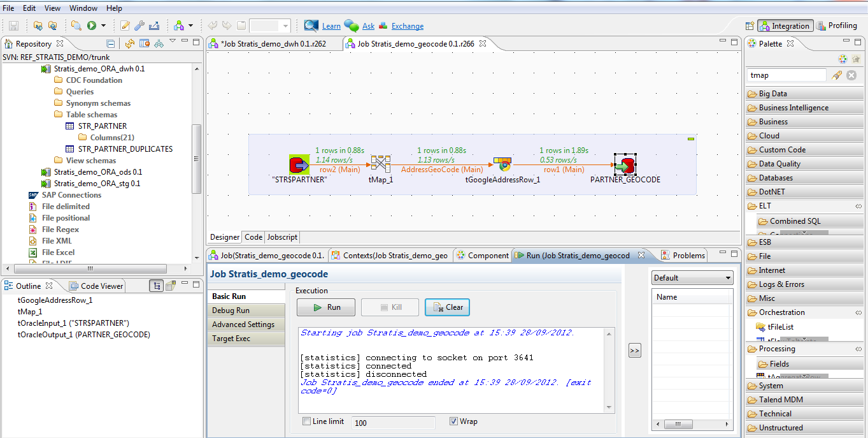Switch to Job Stratis_demo_dwh editor tab
The height and width of the screenshot is (438, 868).
pos(273,44)
